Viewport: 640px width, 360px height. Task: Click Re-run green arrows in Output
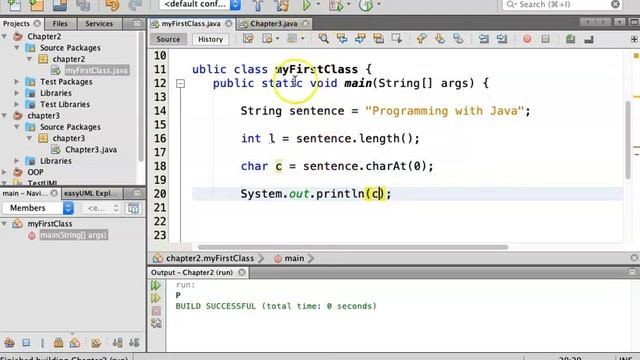pos(156,285)
